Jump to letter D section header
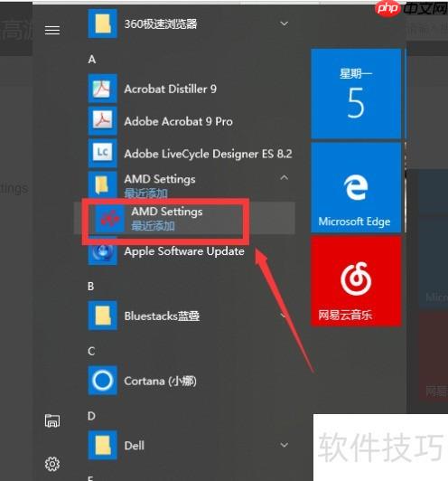 [91, 416]
